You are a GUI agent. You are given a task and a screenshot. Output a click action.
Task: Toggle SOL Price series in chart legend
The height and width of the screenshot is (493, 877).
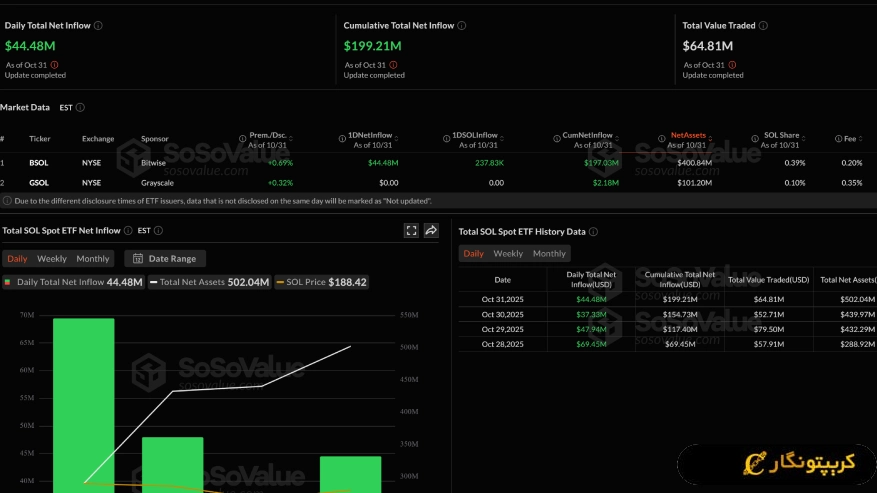coord(320,282)
